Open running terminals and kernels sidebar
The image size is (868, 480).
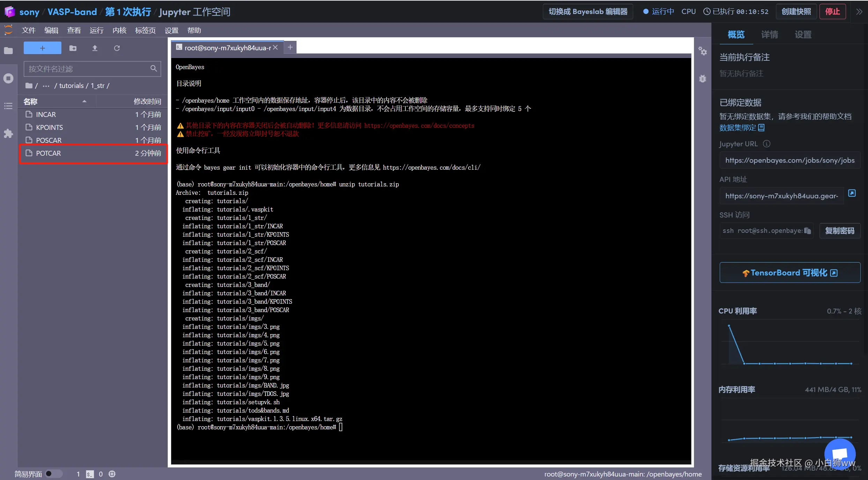[8, 78]
